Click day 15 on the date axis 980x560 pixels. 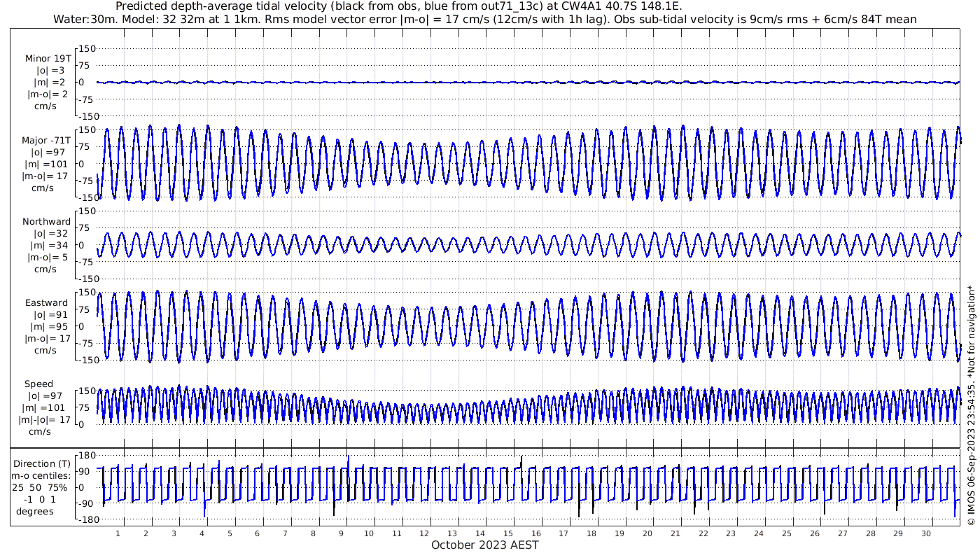pyautogui.click(x=508, y=533)
